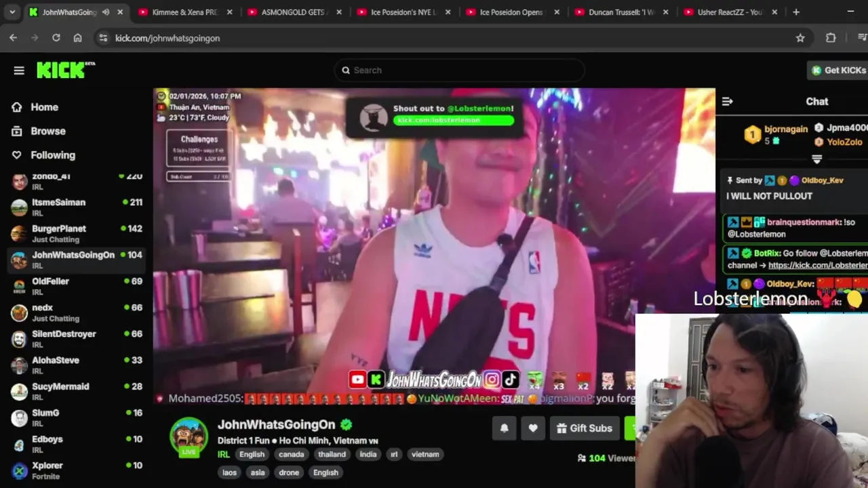Go to Home in sidebar
This screenshot has width=868, height=488.
click(x=44, y=107)
